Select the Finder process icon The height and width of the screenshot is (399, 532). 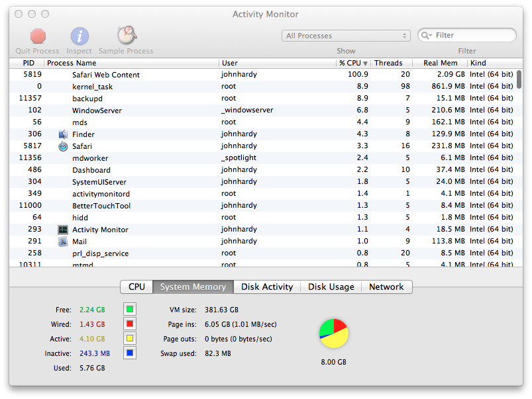pos(63,134)
